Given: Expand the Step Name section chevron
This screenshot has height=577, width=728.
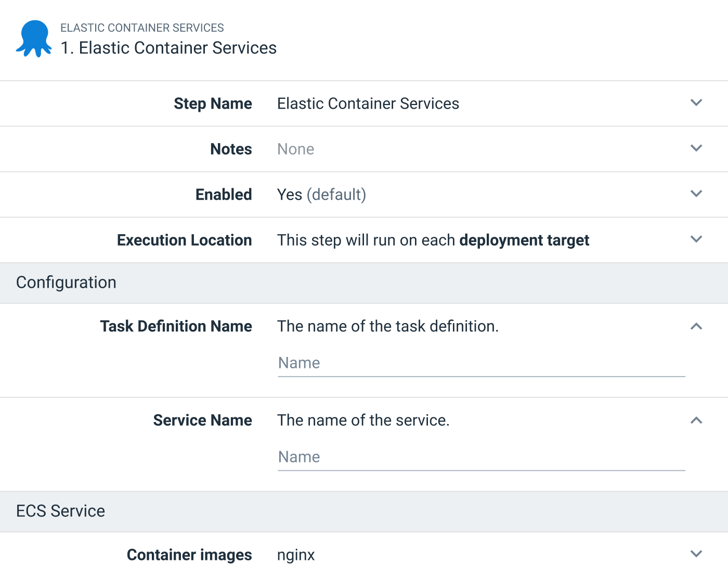Looking at the screenshot, I should coord(696,103).
